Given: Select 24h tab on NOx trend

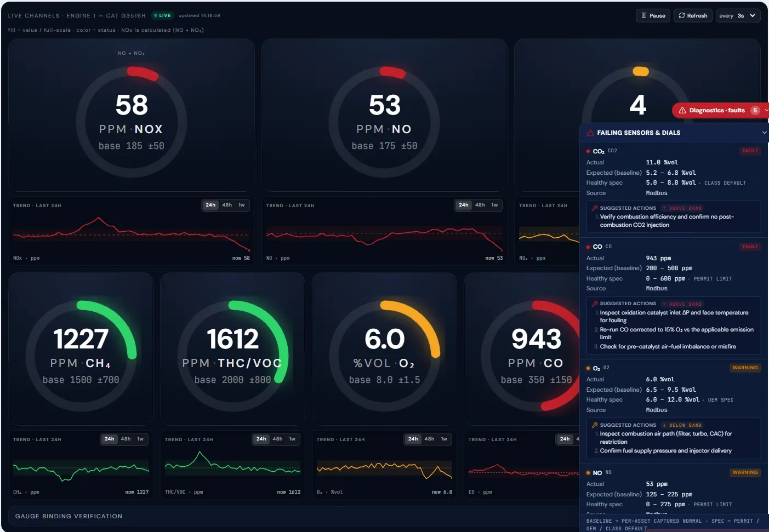Looking at the screenshot, I should click(210, 205).
